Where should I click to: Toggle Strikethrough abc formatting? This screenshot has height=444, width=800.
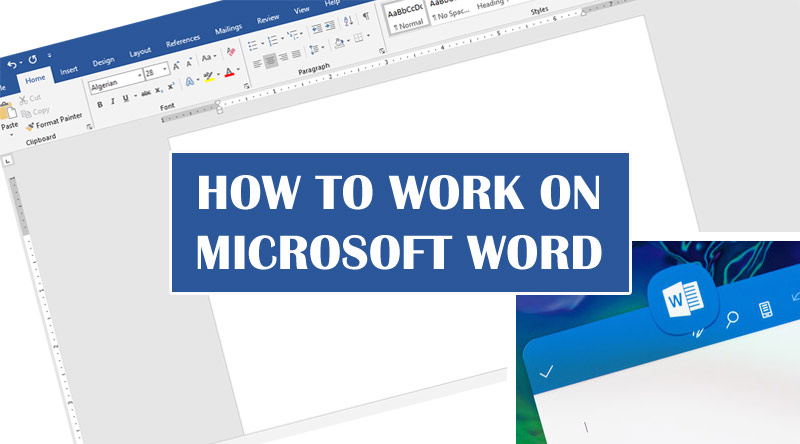146,93
